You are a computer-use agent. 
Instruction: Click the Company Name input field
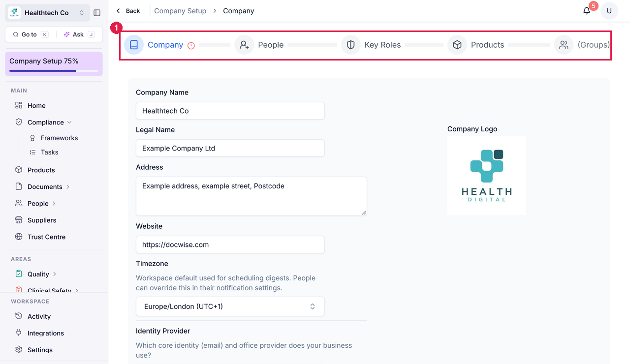(x=230, y=111)
